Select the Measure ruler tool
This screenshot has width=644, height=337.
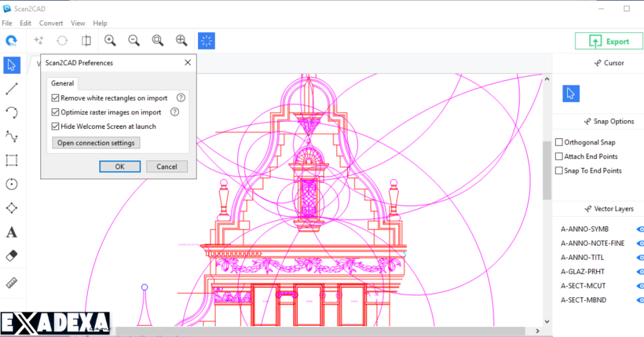(12, 283)
